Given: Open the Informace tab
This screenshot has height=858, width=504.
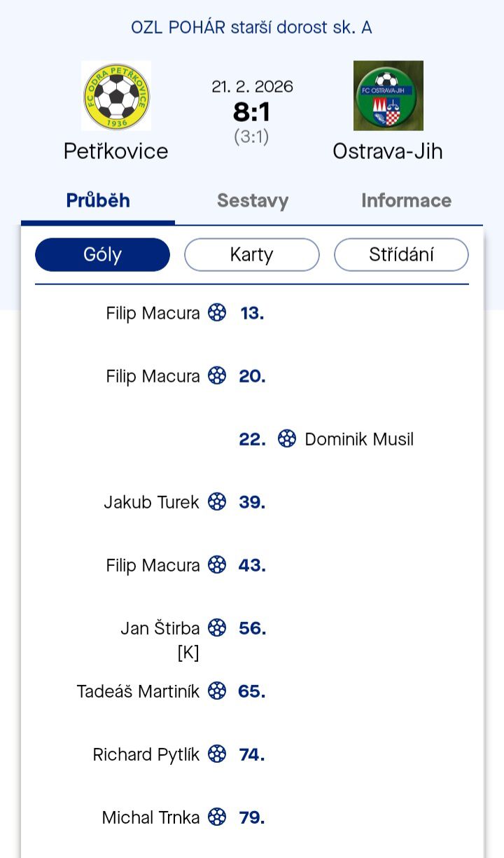Looking at the screenshot, I should (x=406, y=201).
